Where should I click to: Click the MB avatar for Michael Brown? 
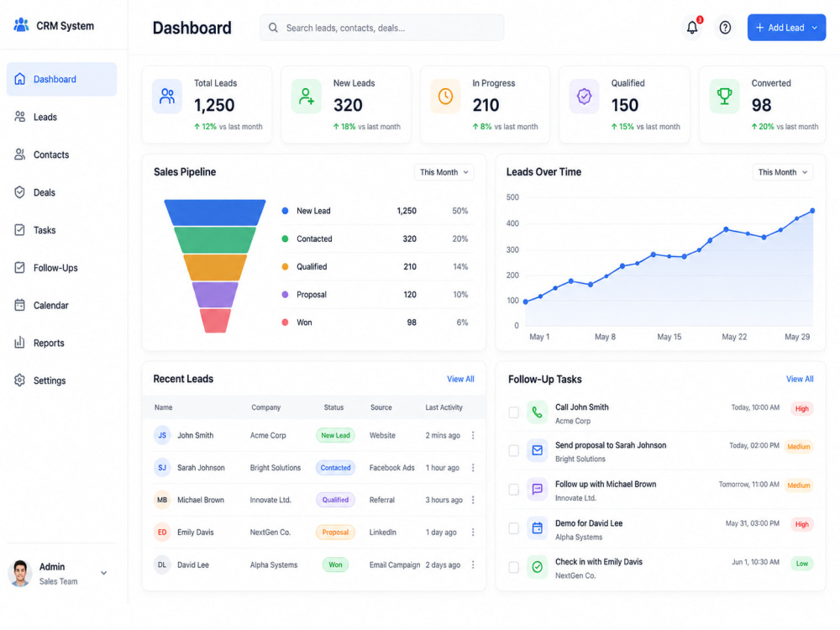(162, 500)
